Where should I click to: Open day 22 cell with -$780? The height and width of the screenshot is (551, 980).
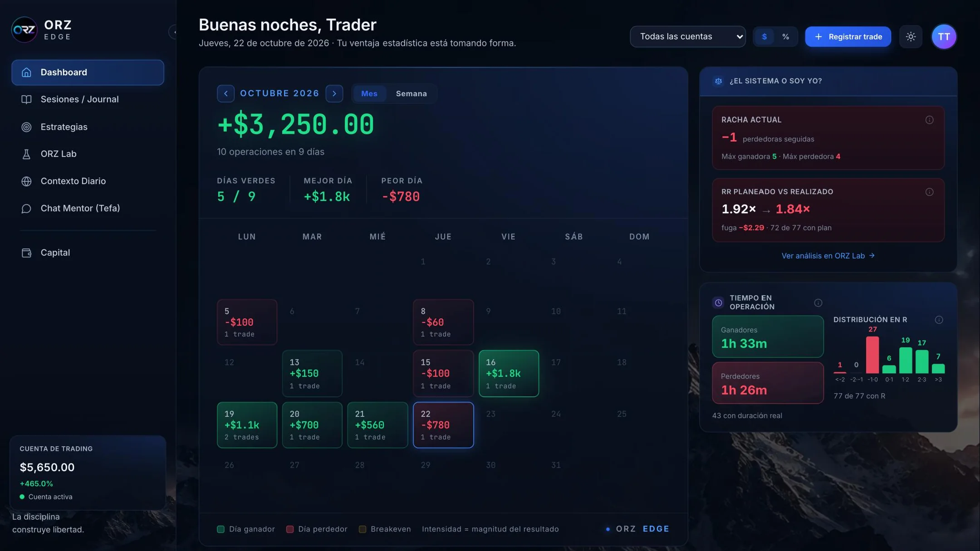click(443, 425)
